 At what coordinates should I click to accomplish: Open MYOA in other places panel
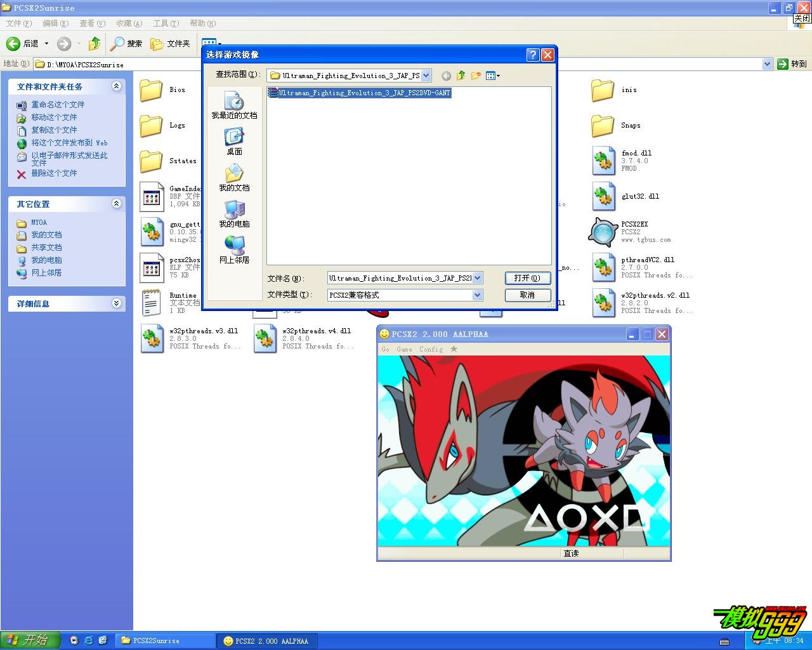(x=39, y=223)
